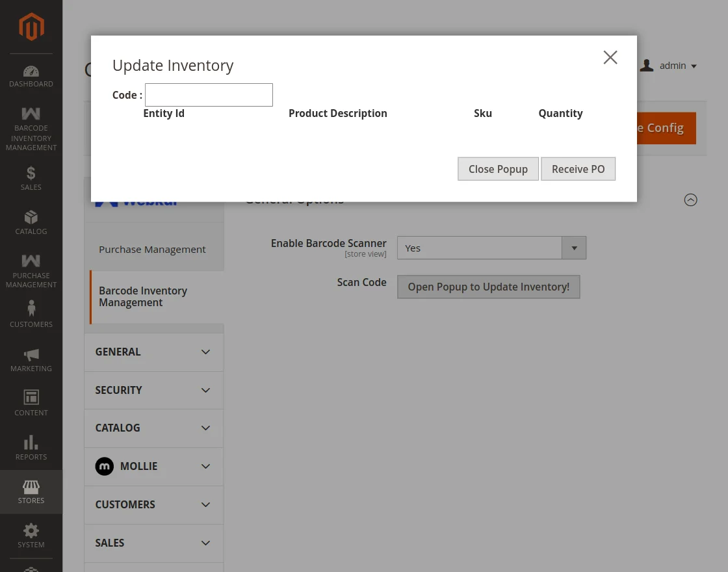Select the Stores icon in sidebar

(x=31, y=486)
